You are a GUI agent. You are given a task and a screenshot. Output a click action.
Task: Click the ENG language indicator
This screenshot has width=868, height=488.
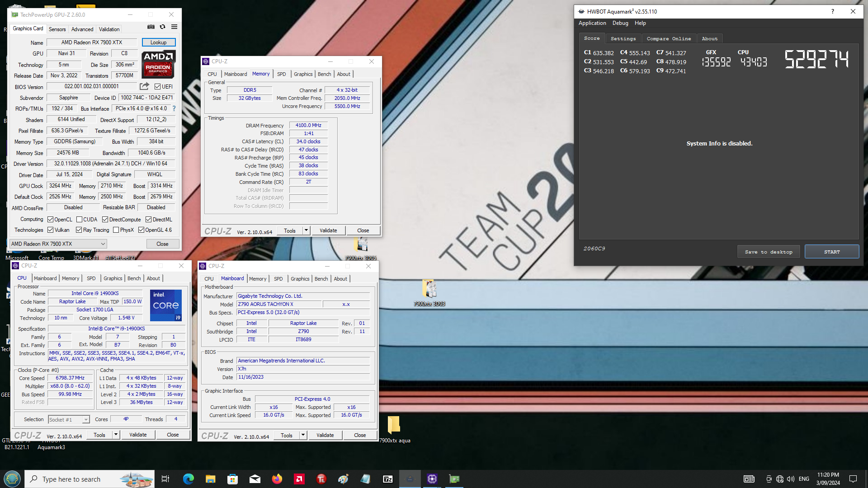pos(804,479)
